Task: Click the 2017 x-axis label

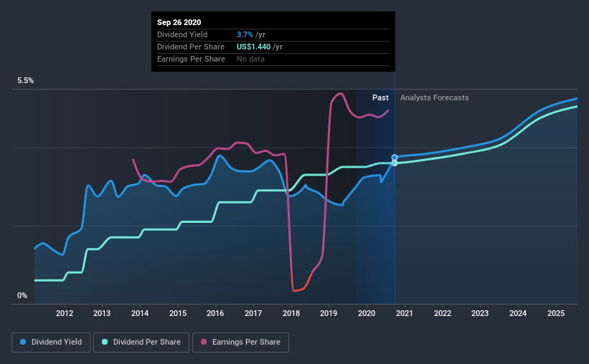Action: pos(253,313)
